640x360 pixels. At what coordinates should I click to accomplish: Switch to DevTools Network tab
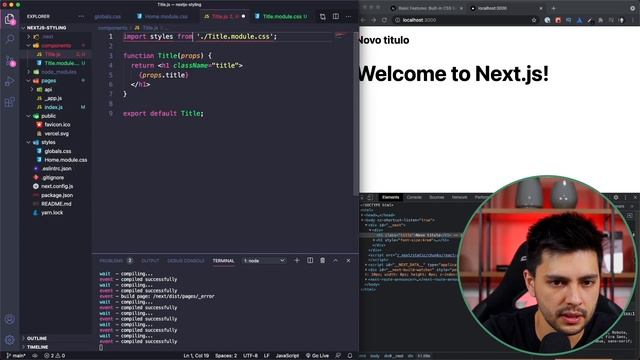click(x=459, y=197)
